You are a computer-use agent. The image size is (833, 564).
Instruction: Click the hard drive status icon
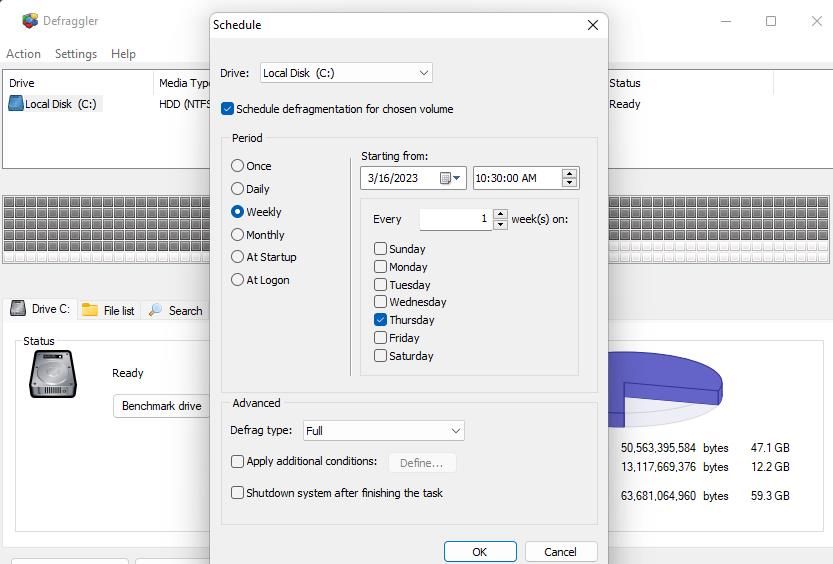tap(53, 374)
